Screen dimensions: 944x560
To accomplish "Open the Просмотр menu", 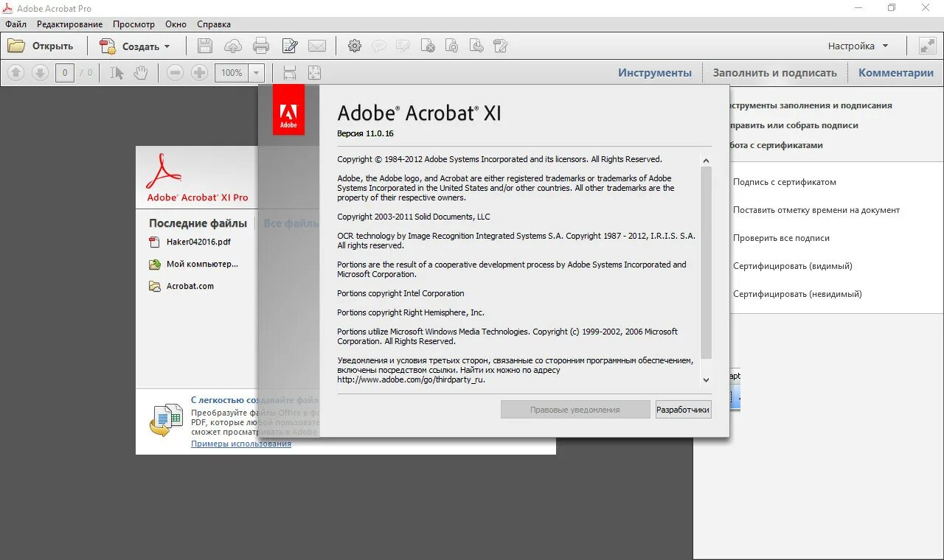I will click(133, 24).
